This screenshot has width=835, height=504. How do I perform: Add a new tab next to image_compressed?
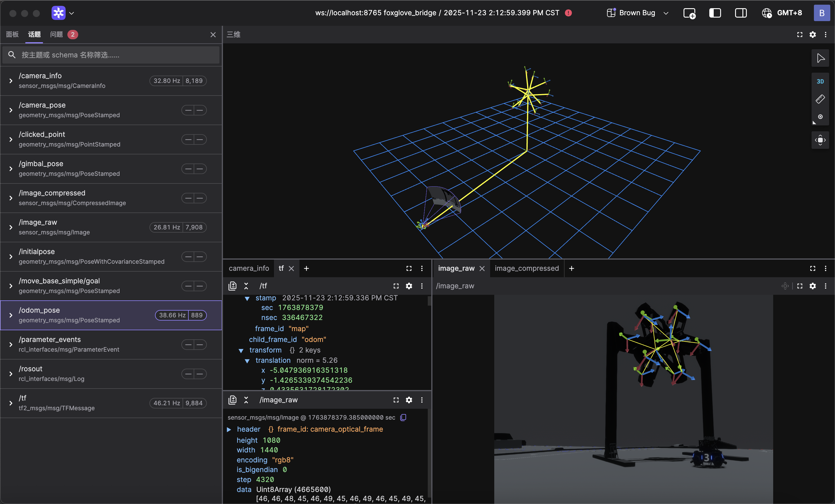572,268
